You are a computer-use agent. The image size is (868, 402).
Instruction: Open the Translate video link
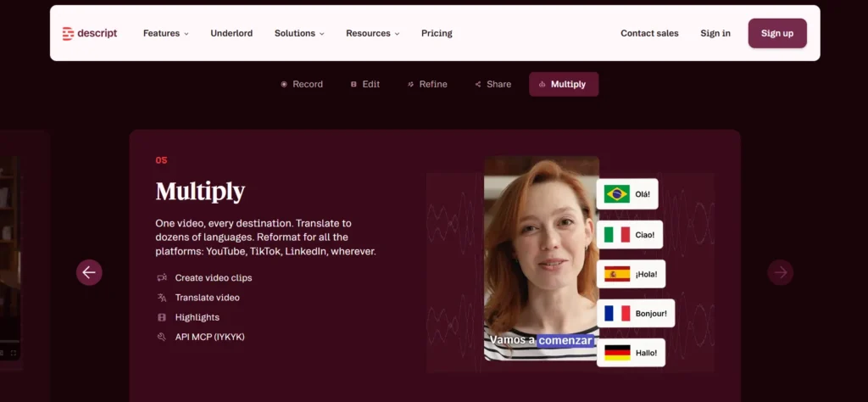point(207,298)
